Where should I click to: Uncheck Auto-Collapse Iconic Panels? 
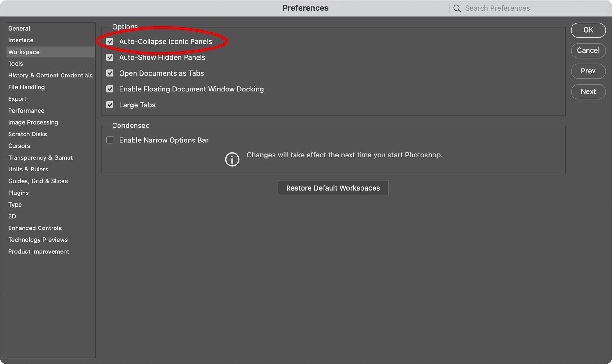tap(110, 41)
